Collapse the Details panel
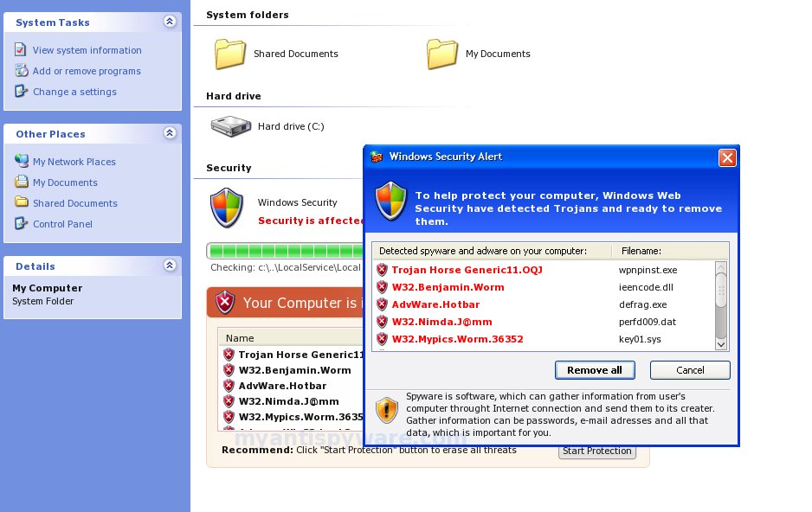The height and width of the screenshot is (512, 812). coord(170,266)
